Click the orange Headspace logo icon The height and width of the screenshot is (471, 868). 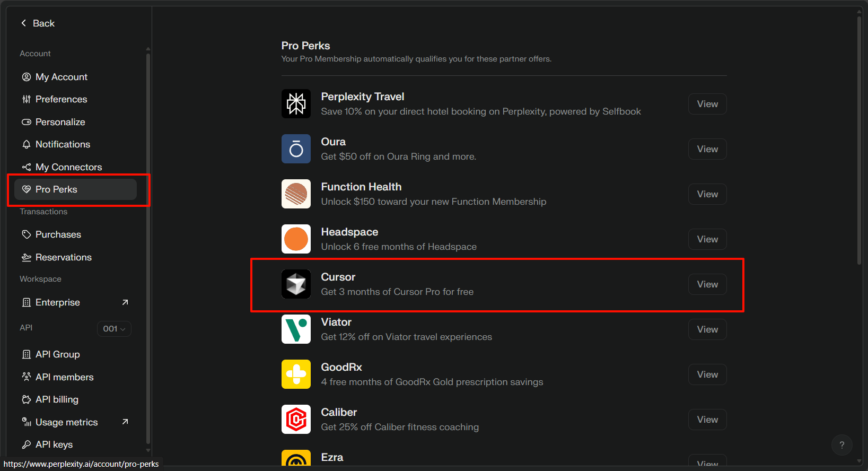click(296, 239)
